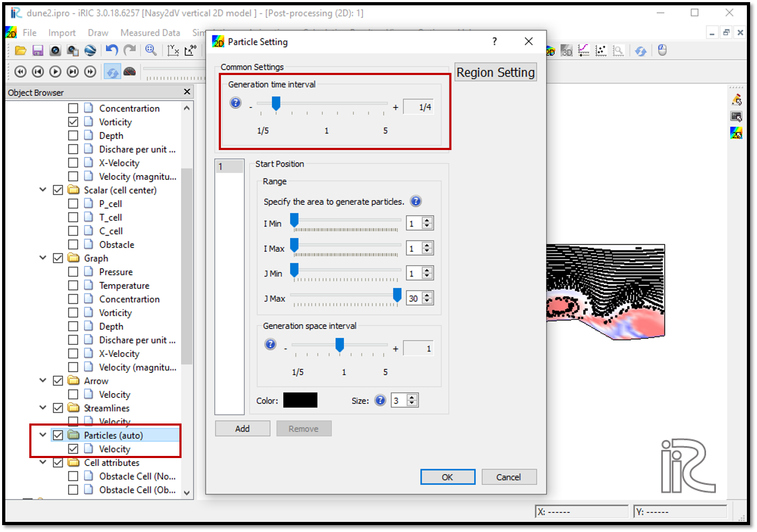This screenshot has height=532, width=757.
Task: Step forward one animation frame
Action: [x=73, y=71]
